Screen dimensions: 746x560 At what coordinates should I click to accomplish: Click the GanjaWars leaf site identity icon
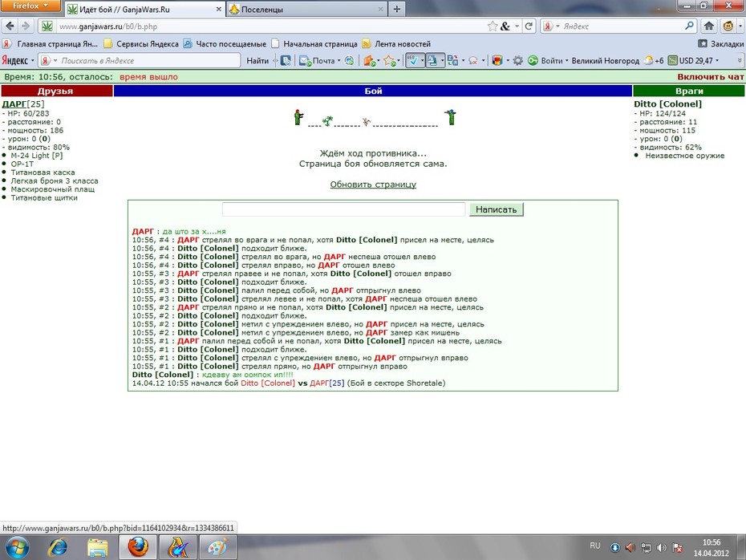[x=47, y=26]
